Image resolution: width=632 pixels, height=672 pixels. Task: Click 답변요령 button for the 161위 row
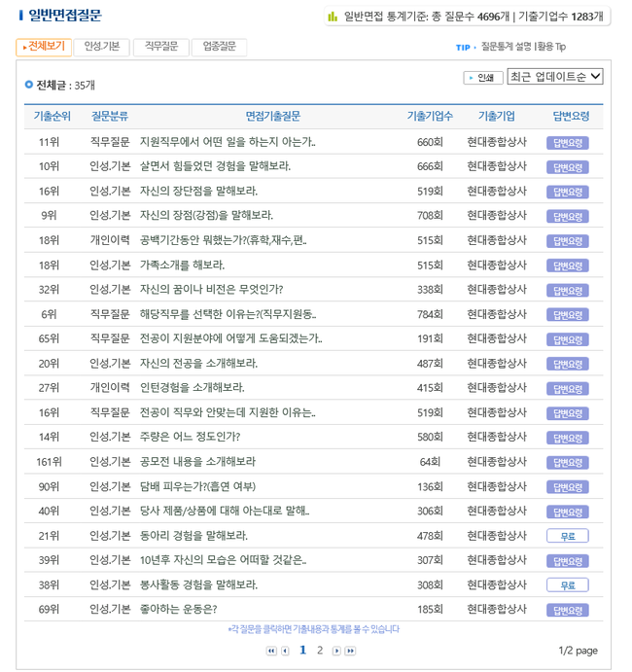(567, 463)
